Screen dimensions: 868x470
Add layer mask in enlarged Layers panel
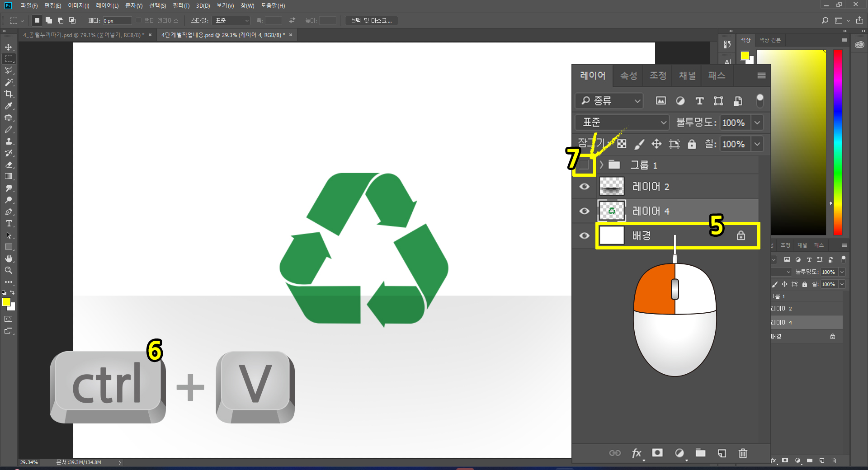click(x=657, y=453)
